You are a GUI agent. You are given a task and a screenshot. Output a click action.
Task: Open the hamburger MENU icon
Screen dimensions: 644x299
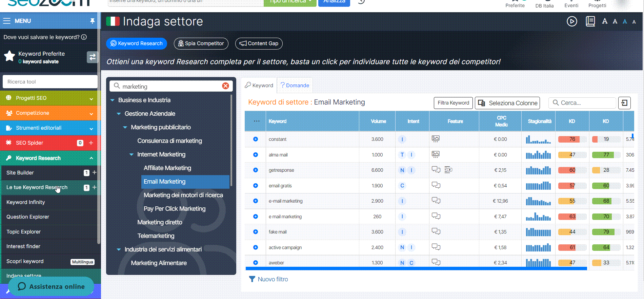7,21
